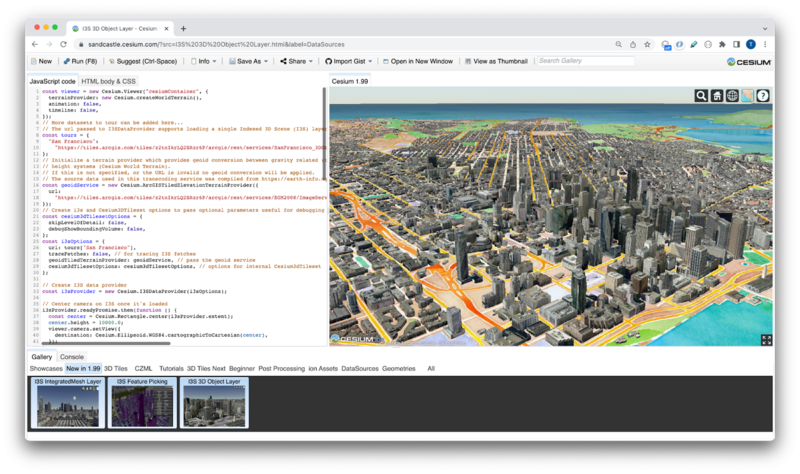Reload the page with refresh icon
The height and width of the screenshot is (474, 800).
click(x=63, y=44)
